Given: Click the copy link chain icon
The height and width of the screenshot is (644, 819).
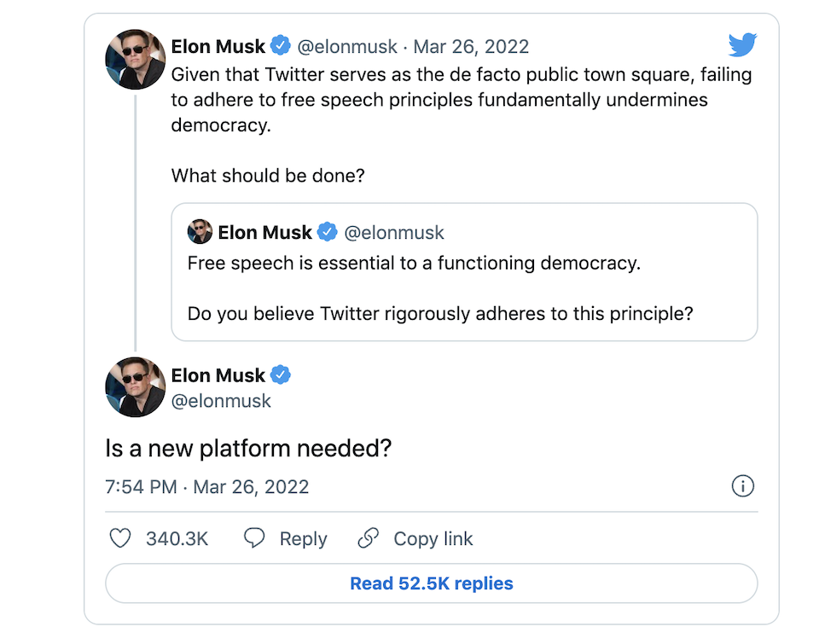Looking at the screenshot, I should coord(369,539).
